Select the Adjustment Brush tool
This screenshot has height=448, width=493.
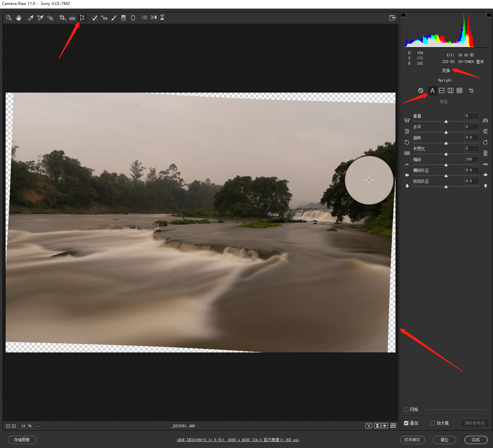click(114, 18)
